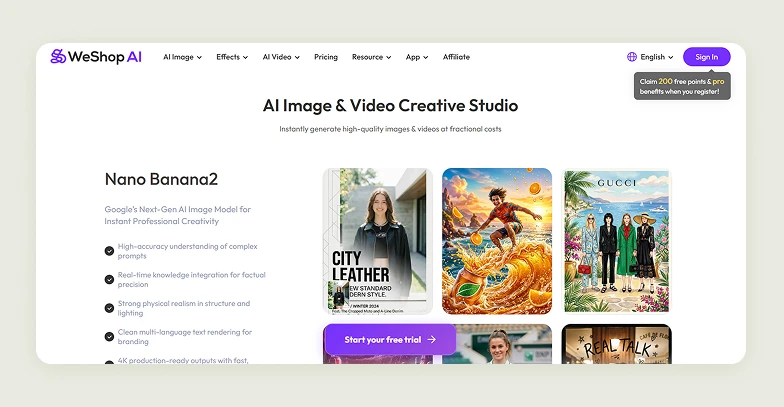Expand the Resource chevron arrow

[388, 58]
